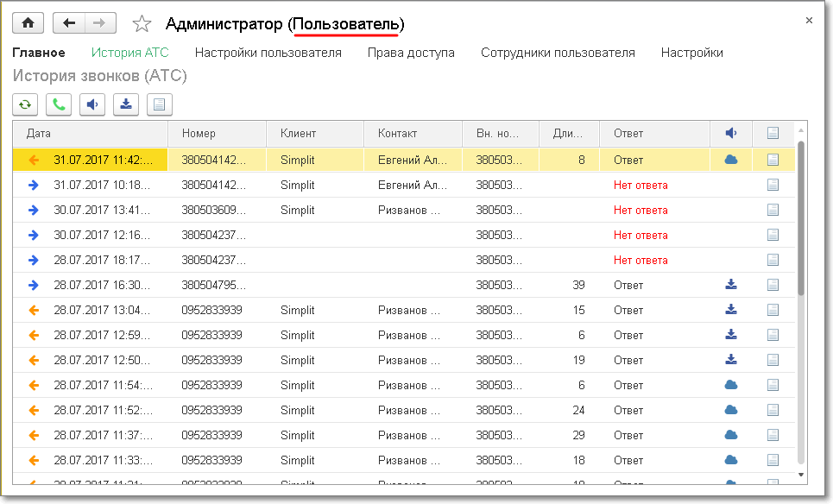Click the green refresh toolbar button

(25, 104)
